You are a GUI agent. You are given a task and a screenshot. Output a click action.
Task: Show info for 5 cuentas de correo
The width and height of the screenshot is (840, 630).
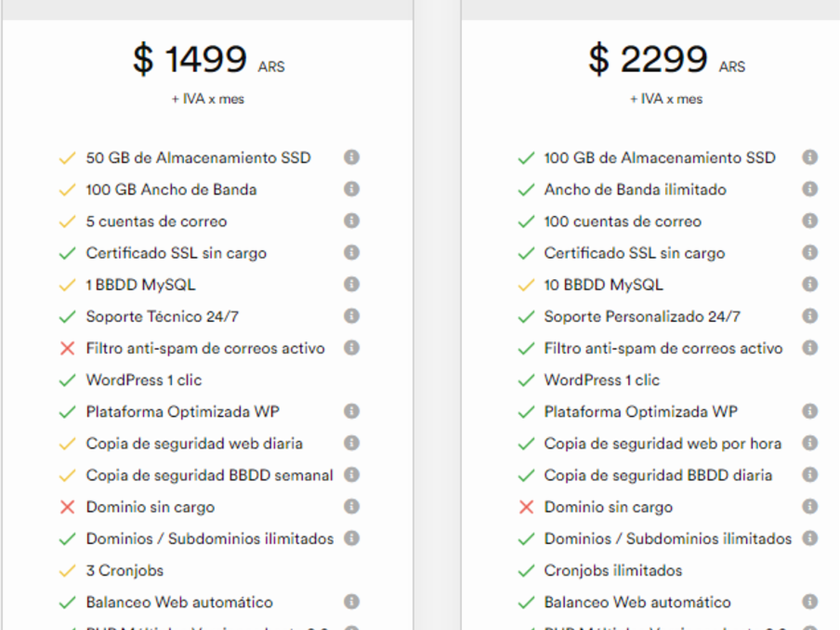[352, 221]
